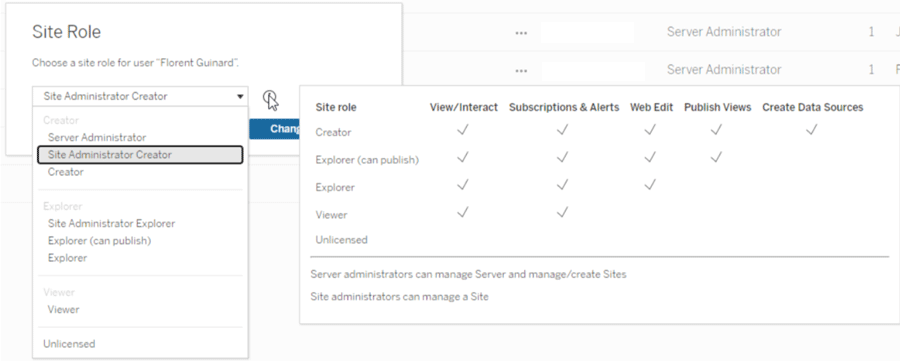Click the blue Change button
Image resolution: width=900 pixels, height=361 pixels.
[x=274, y=129]
